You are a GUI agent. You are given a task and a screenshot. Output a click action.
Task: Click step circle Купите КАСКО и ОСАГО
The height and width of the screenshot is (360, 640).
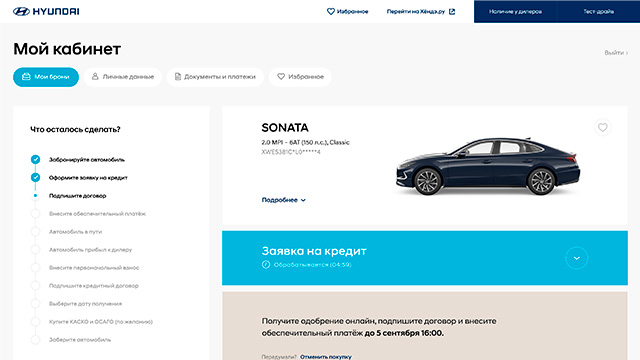36,321
